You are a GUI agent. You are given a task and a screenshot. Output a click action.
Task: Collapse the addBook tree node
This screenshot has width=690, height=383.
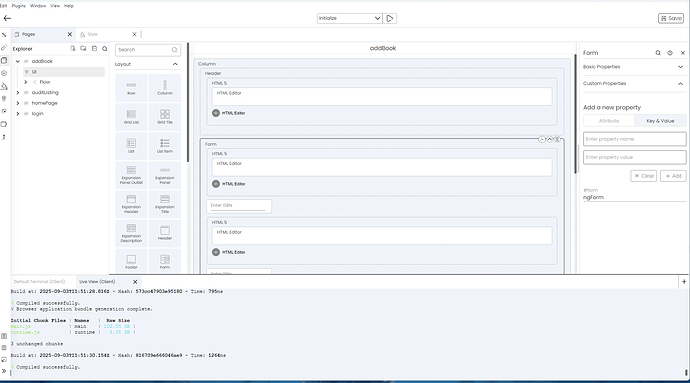(18, 61)
